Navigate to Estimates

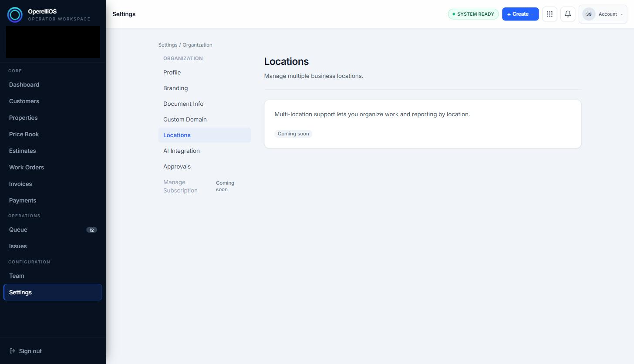53,151
